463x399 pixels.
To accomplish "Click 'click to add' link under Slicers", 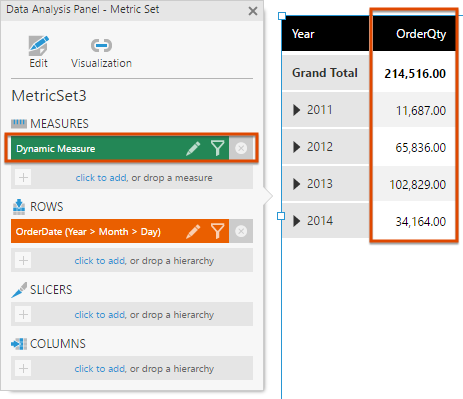I will click(100, 315).
